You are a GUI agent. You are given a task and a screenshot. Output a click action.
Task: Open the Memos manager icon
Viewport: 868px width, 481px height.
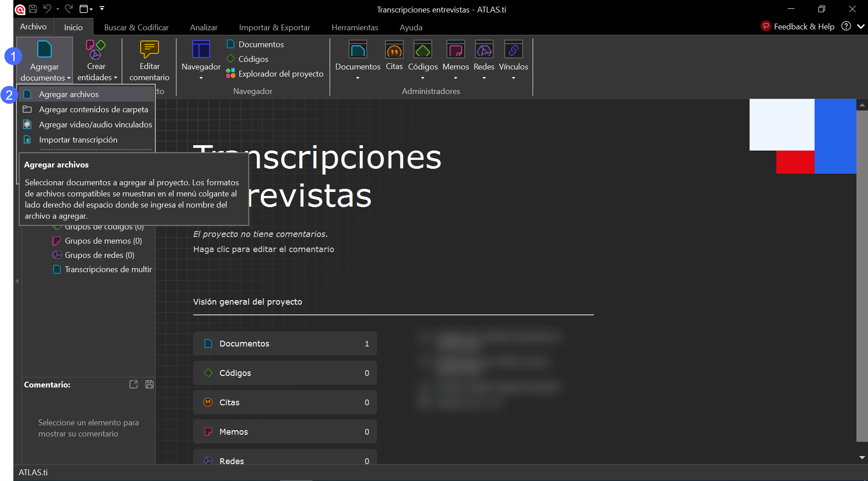coord(456,49)
